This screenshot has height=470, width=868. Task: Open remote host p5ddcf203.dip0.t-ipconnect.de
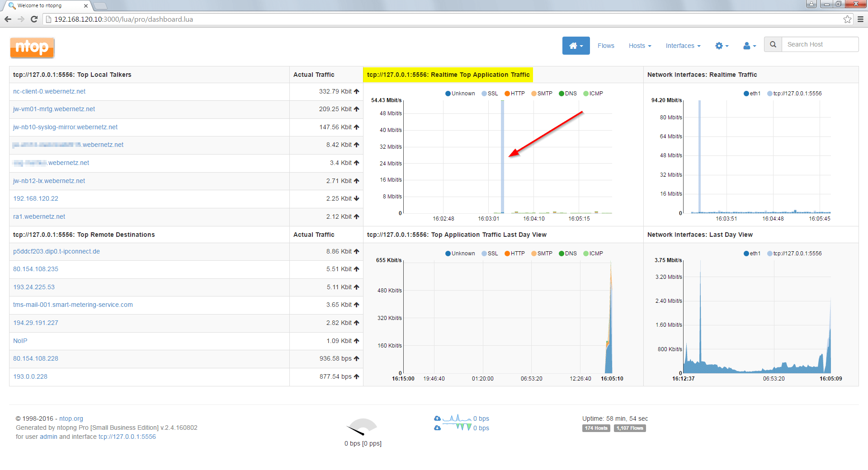tap(57, 251)
